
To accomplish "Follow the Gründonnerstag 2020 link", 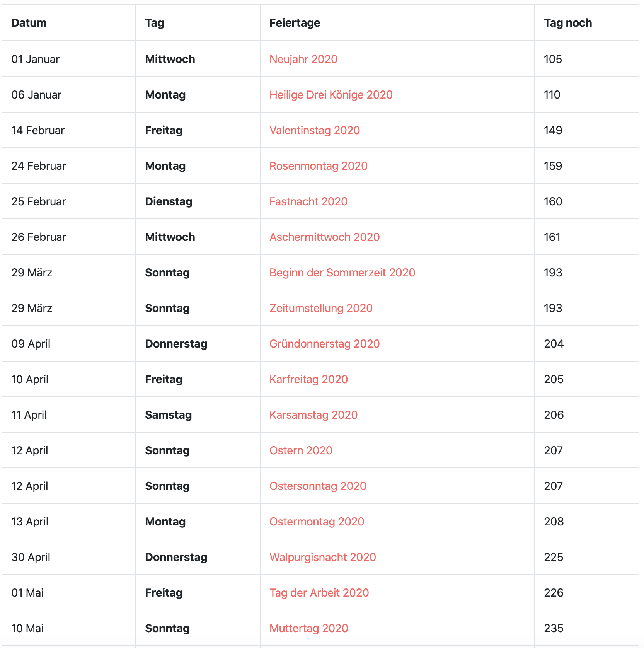I will pos(324,344).
